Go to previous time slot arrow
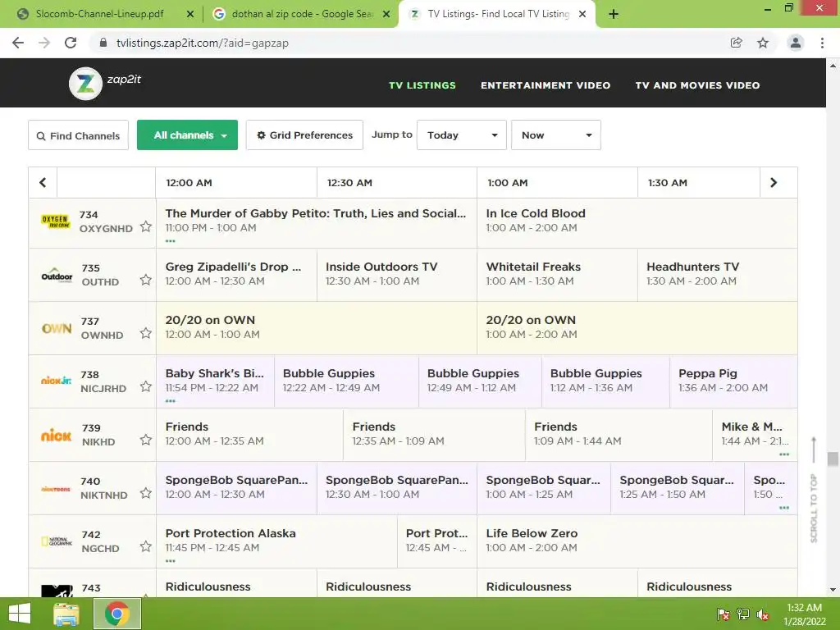840x630 pixels. tap(43, 183)
